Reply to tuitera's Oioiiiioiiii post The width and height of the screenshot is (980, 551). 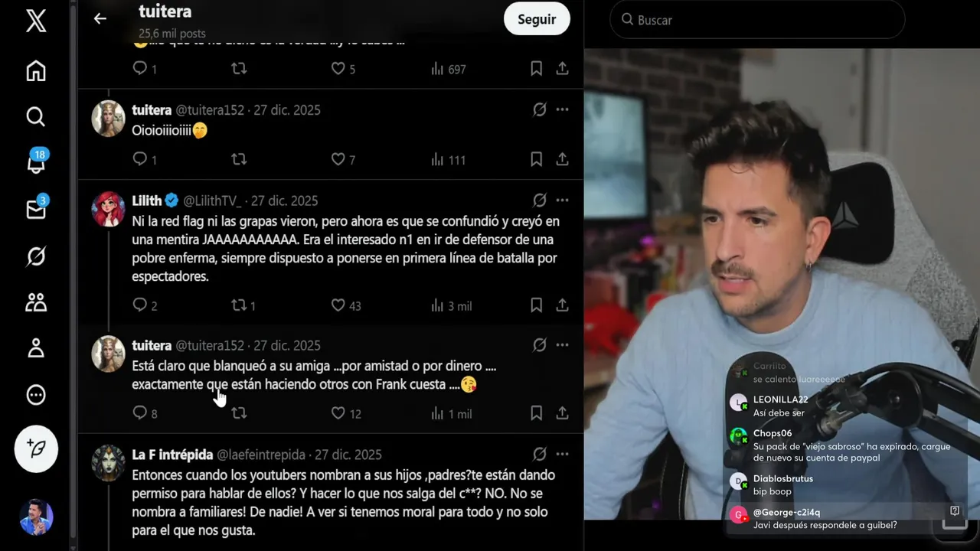[x=140, y=159]
